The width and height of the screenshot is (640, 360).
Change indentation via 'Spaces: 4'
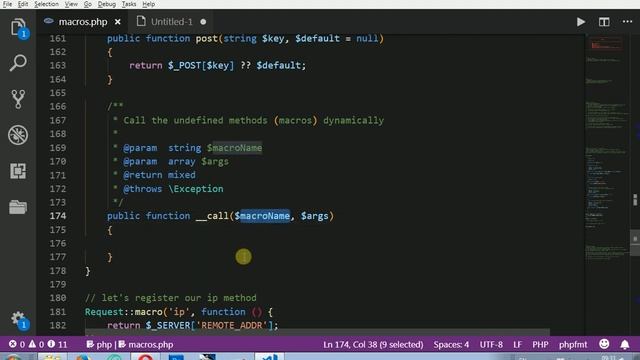[451, 344]
